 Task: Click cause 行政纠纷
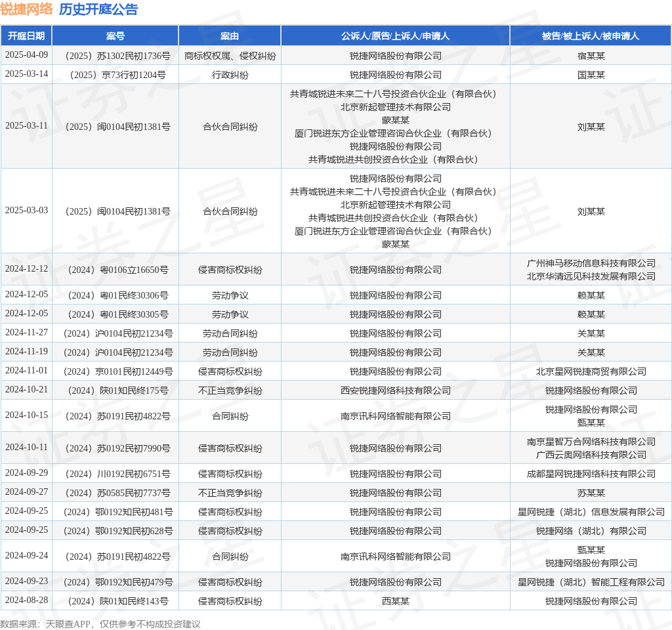tap(230, 75)
